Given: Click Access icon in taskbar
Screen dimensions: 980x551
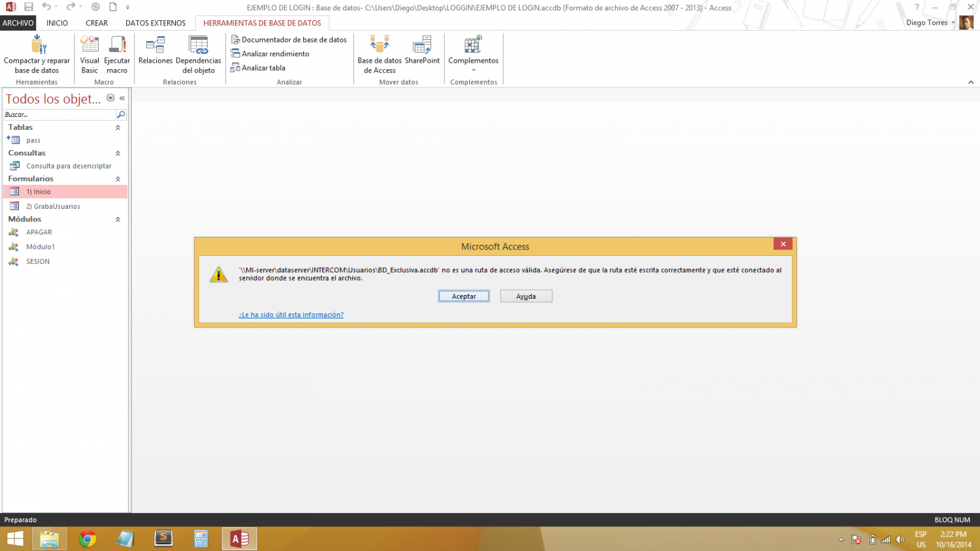Looking at the screenshot, I should pos(239,539).
